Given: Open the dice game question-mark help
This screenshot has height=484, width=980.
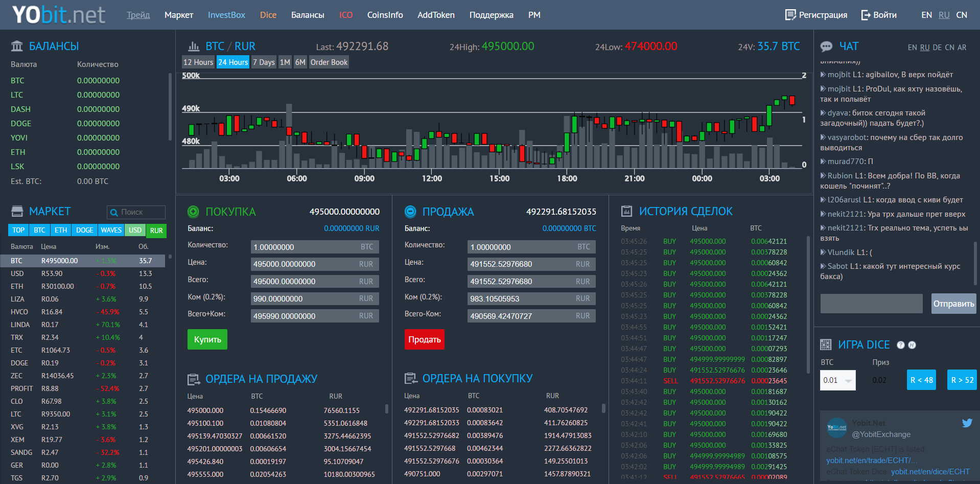Looking at the screenshot, I should tap(900, 345).
